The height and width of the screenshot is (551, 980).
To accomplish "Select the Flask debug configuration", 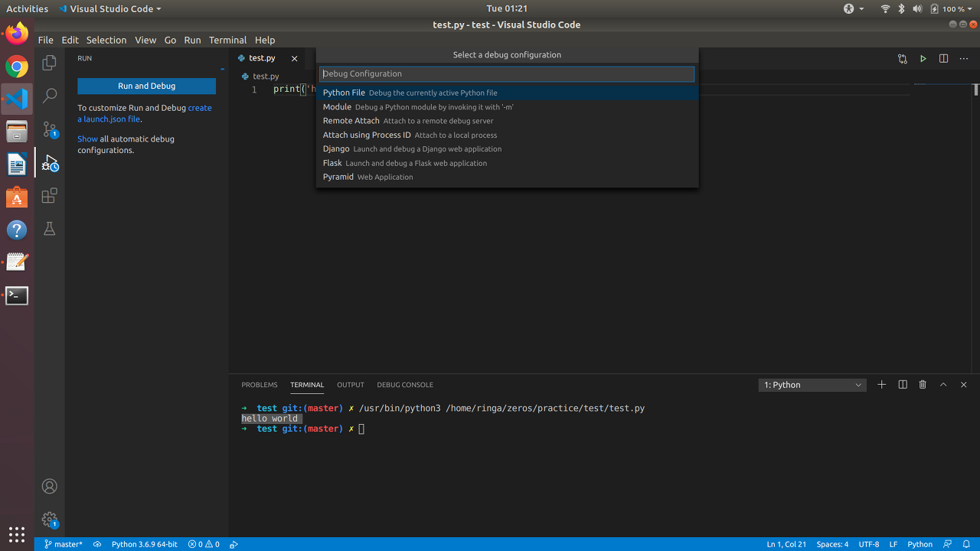I will coord(507,163).
